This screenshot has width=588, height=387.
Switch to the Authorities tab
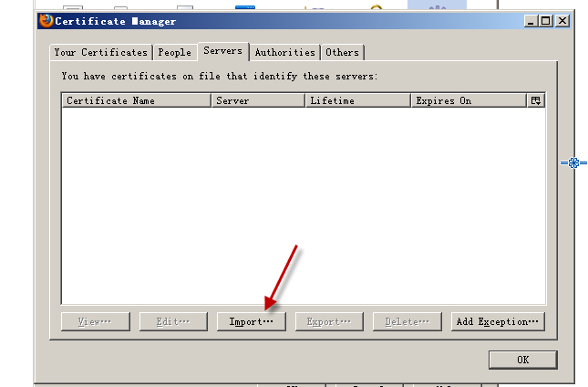pyautogui.click(x=285, y=52)
